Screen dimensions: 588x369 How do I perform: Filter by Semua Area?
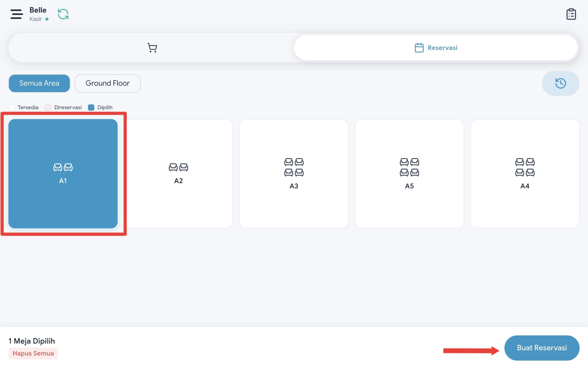tap(39, 83)
